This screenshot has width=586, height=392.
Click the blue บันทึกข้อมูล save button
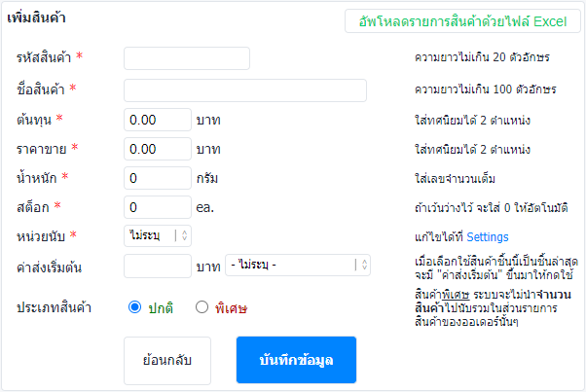pyautogui.click(x=296, y=360)
